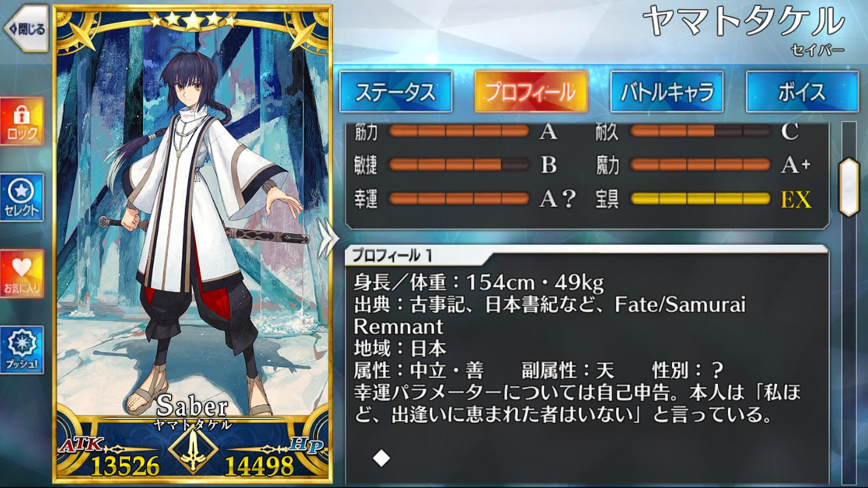Toggle the ロック lock button

[22, 122]
